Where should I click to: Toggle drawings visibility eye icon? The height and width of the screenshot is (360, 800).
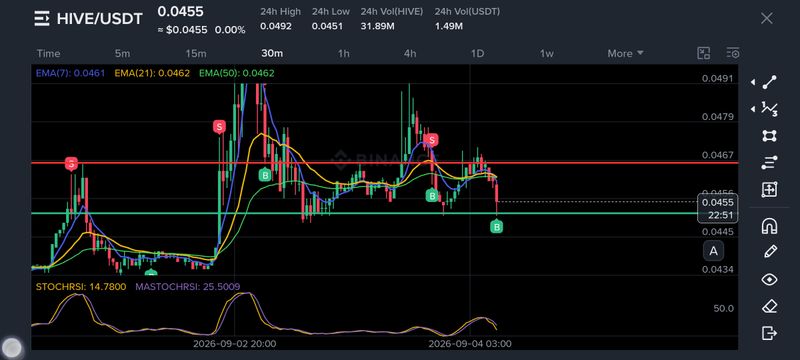point(769,279)
